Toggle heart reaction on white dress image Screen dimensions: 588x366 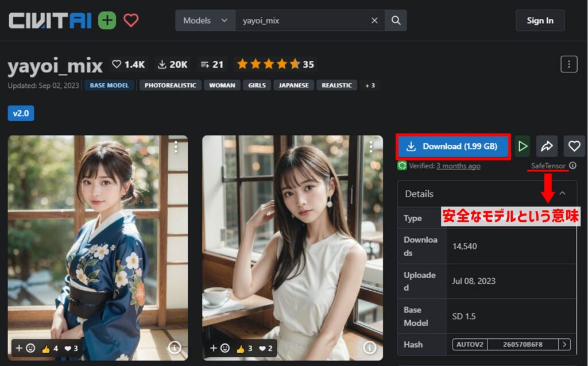pos(265,348)
